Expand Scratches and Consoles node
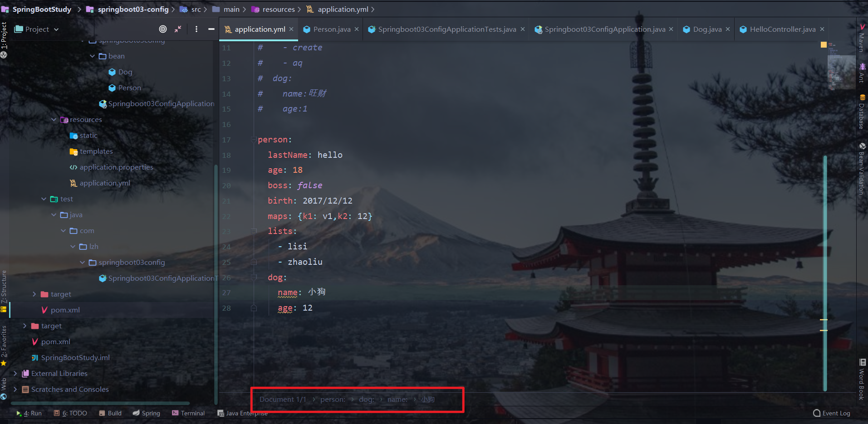868x424 pixels. click(x=15, y=390)
